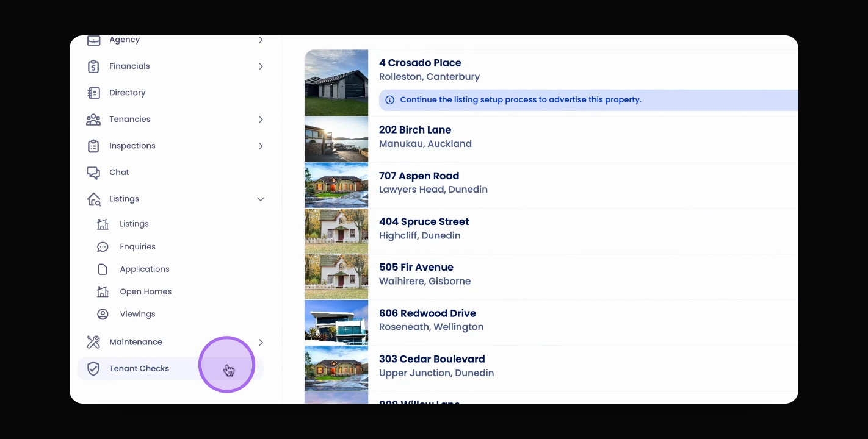
Task: Expand the Inspections menu chevron
Action: [x=261, y=146]
